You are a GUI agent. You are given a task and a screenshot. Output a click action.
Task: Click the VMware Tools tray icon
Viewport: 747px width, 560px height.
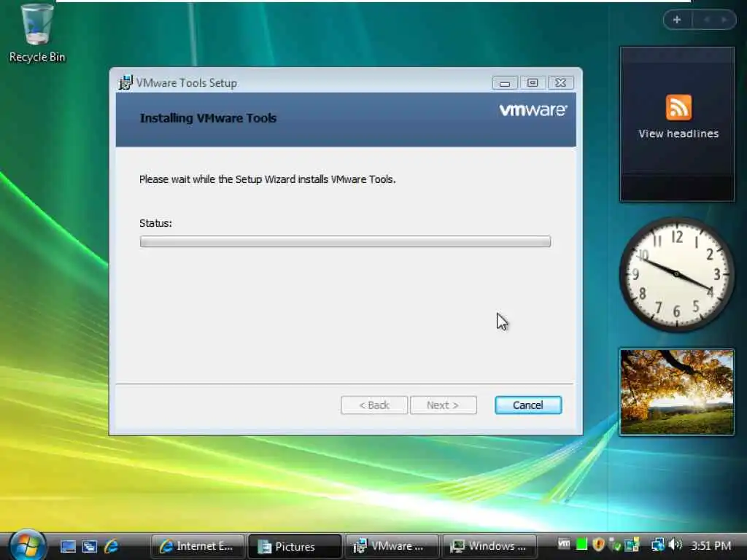pyautogui.click(x=564, y=543)
